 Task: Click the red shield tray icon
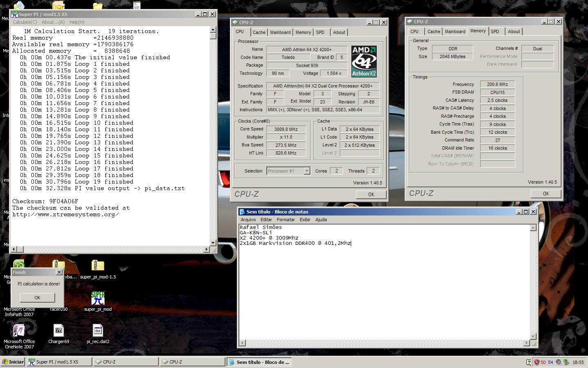point(537,362)
